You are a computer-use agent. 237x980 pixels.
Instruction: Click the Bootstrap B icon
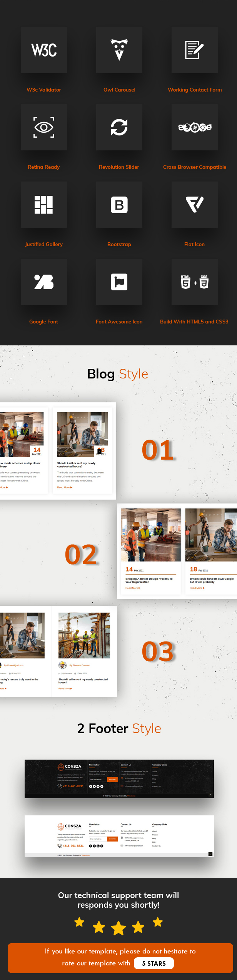(x=119, y=205)
